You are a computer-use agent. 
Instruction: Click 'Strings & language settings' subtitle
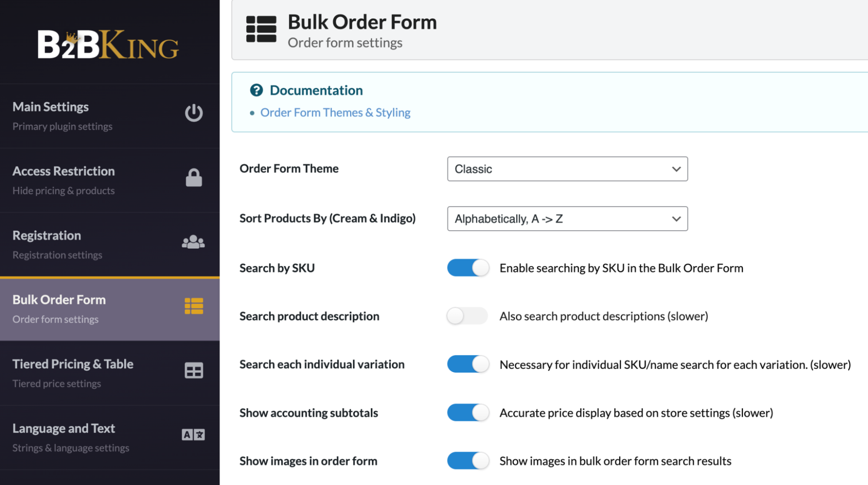coord(71,448)
